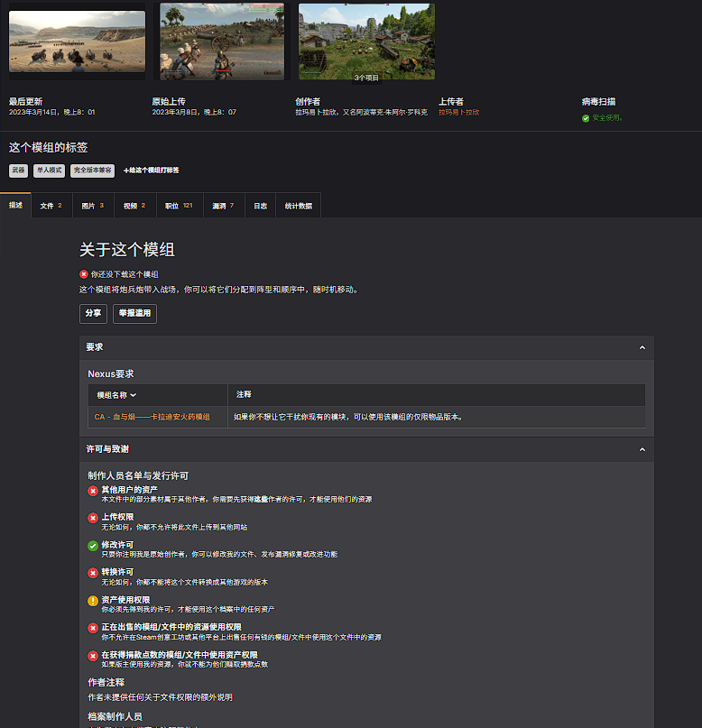This screenshot has width=702, height=728.
Task: Collapse the 要求 section chevron
Action: (x=642, y=347)
